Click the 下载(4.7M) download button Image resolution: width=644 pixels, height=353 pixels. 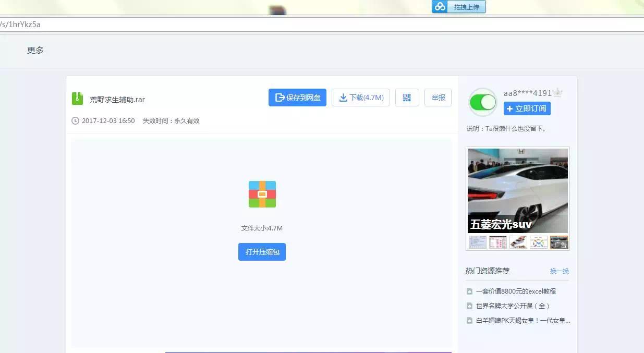361,98
